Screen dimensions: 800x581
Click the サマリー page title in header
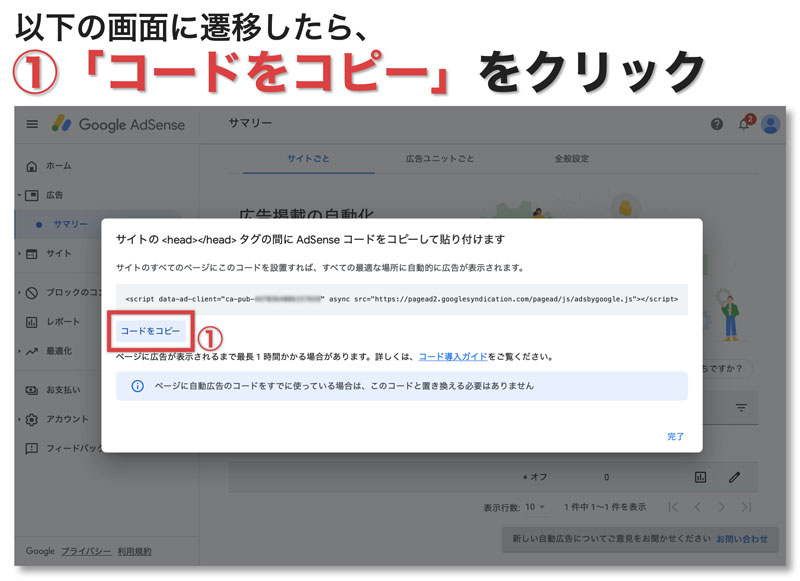click(250, 123)
